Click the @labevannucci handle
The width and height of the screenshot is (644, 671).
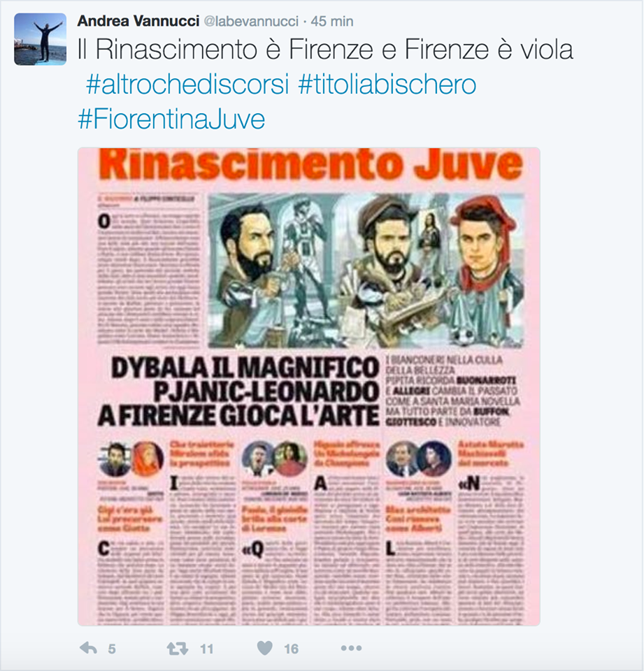point(251,22)
